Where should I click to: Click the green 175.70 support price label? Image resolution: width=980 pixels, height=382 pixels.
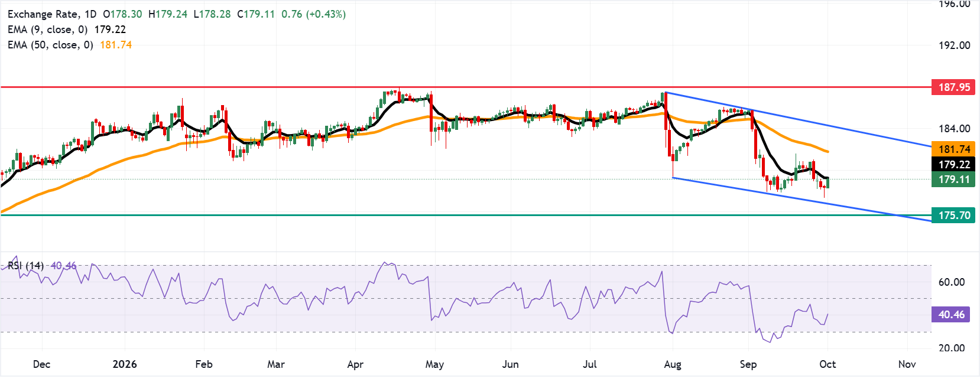tap(953, 216)
